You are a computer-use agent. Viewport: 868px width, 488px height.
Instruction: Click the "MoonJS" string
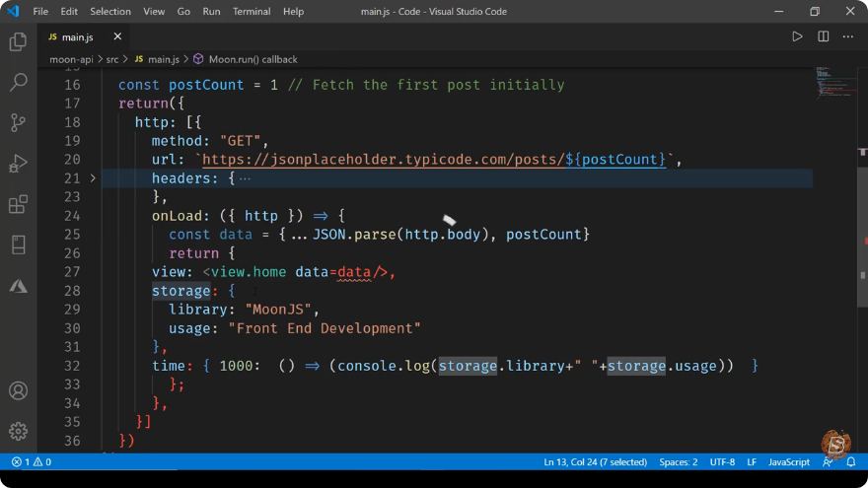click(278, 310)
